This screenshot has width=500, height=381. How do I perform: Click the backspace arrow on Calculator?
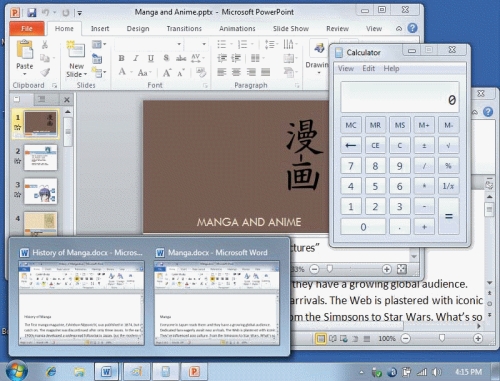point(351,146)
